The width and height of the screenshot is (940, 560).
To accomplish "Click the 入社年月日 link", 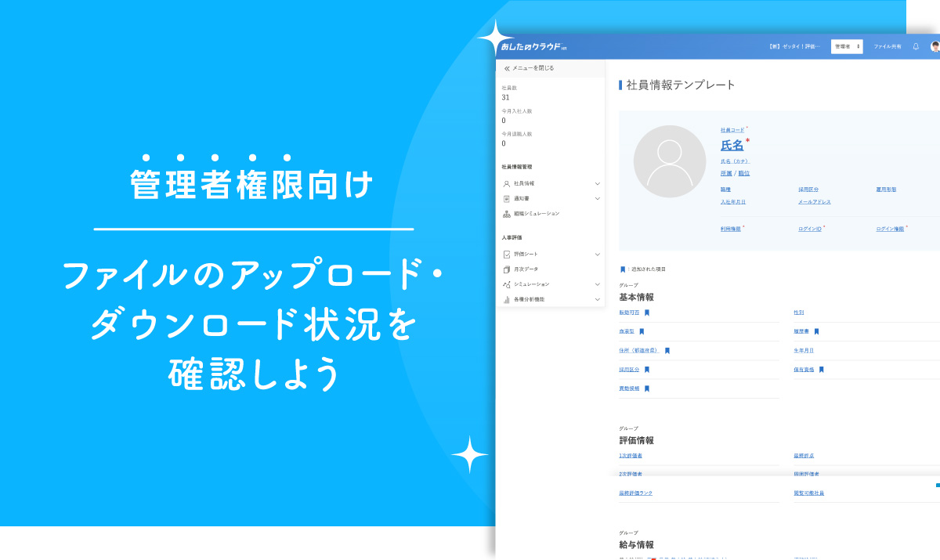I will [x=733, y=202].
